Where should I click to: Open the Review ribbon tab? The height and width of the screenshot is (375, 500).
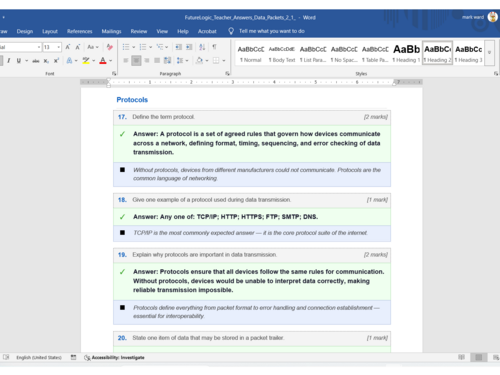pos(139,31)
